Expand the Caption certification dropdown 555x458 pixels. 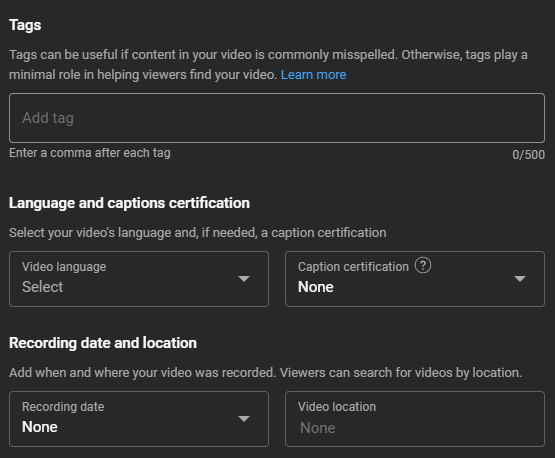click(415, 279)
